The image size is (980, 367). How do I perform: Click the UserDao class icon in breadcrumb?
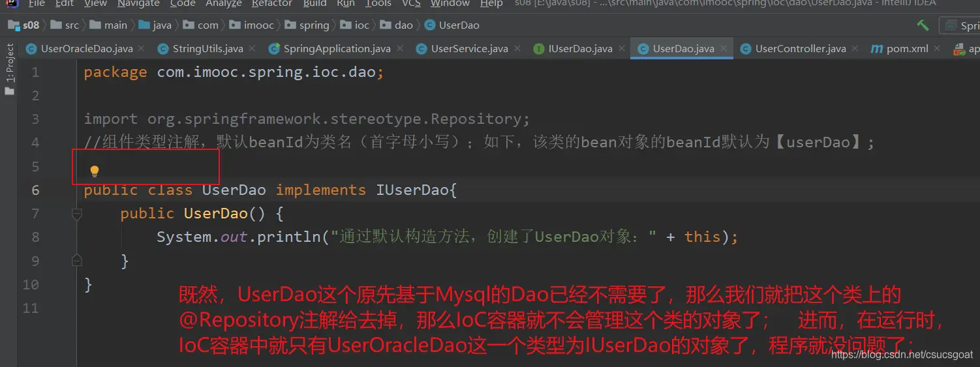point(430,25)
